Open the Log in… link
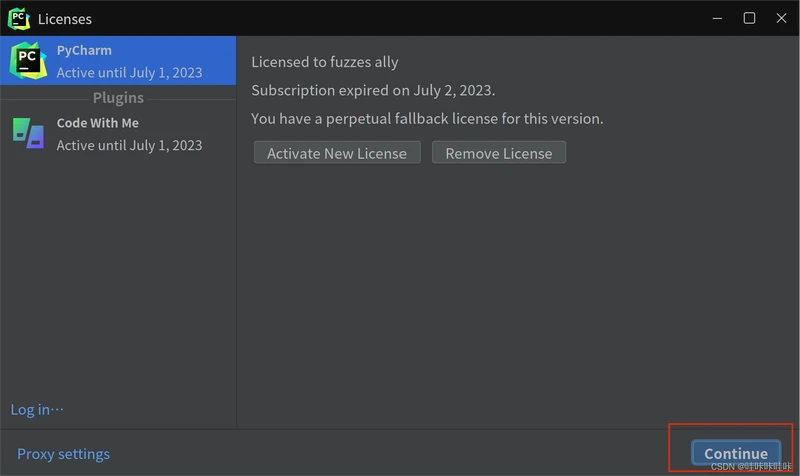 (x=37, y=409)
